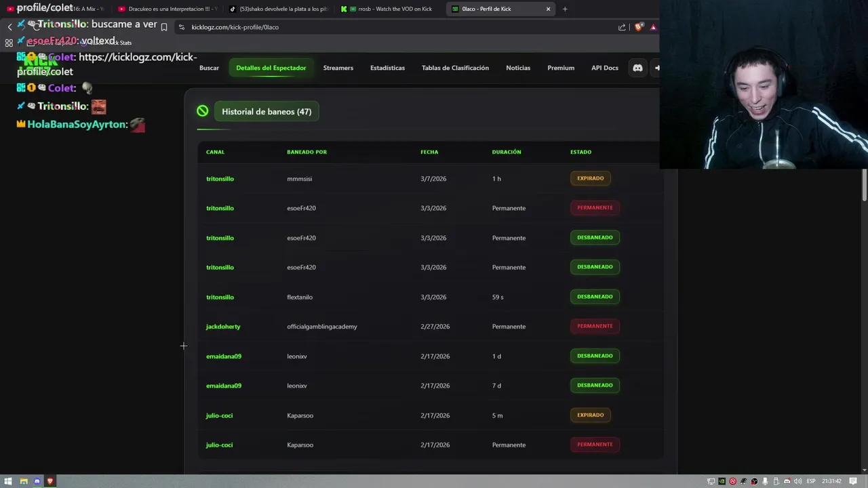Click EXPIRADO badge in the 5 m row
This screenshot has width=868, height=488.
590,415
